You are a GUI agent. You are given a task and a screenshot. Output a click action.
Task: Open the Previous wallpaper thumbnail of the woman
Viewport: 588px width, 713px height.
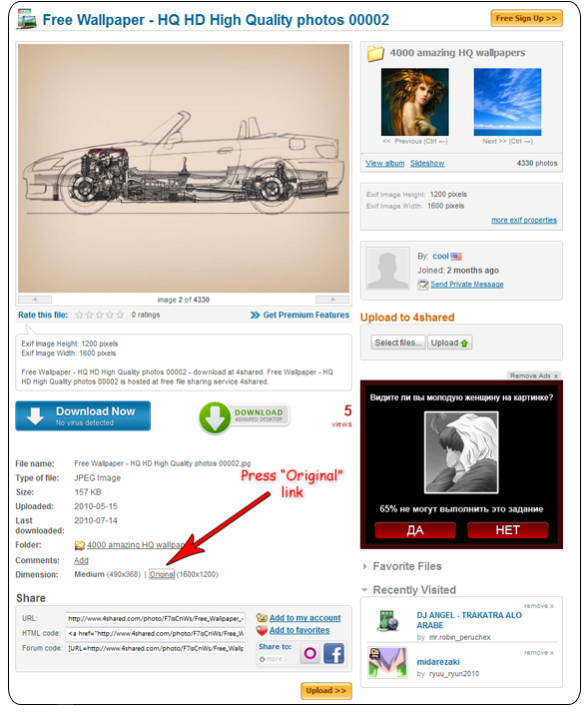(414, 102)
